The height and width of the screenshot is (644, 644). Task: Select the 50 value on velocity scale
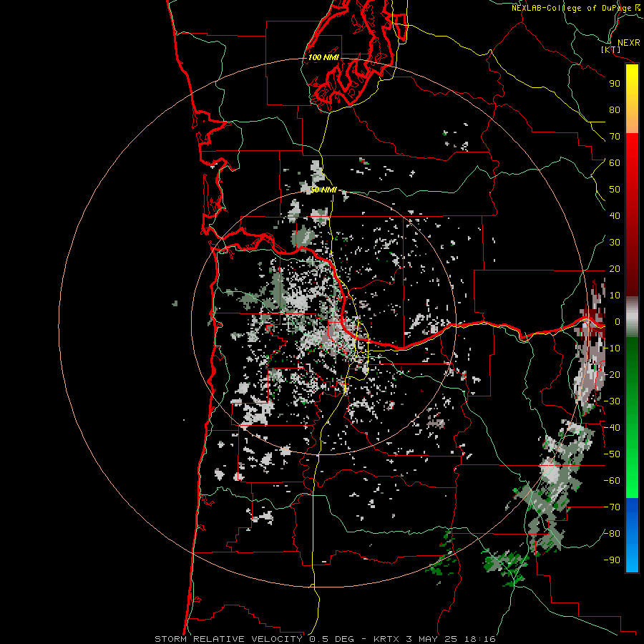point(615,190)
